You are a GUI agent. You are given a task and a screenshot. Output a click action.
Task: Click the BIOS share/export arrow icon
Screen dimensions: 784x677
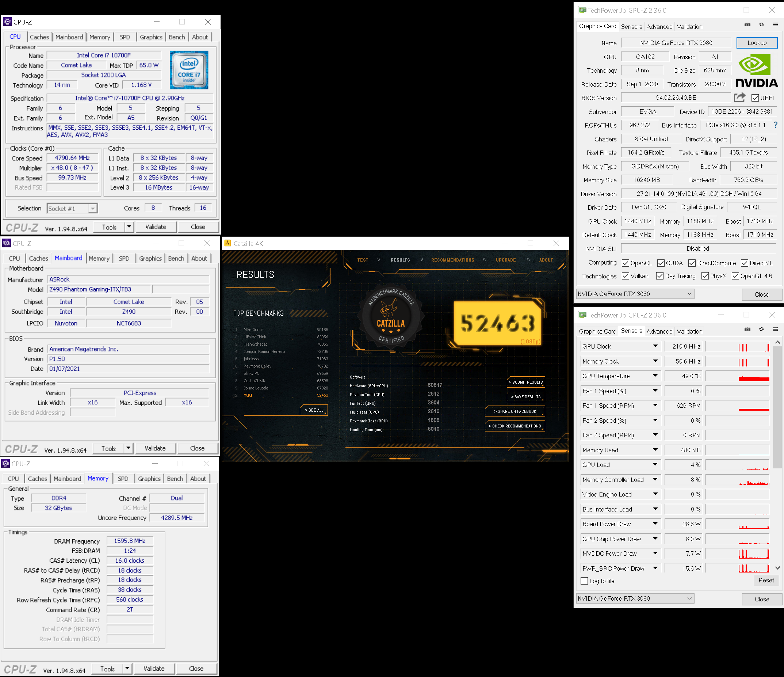[739, 98]
